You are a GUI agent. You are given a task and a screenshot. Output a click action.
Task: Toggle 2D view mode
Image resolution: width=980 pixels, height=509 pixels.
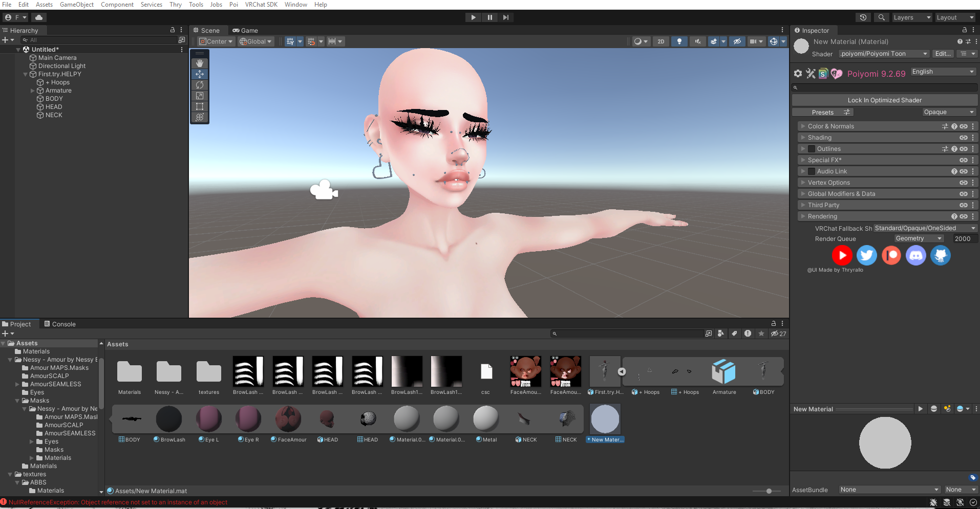[x=661, y=41]
